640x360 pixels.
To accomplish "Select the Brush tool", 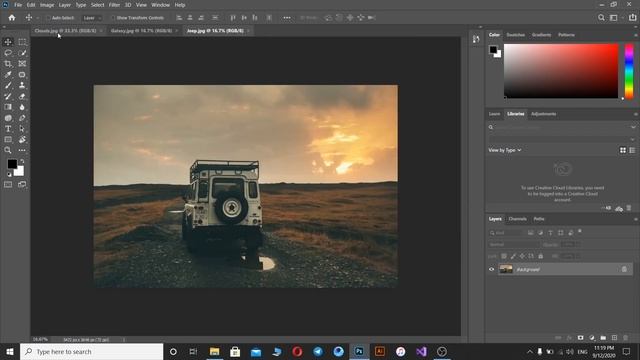I will pyautogui.click(x=8, y=85).
